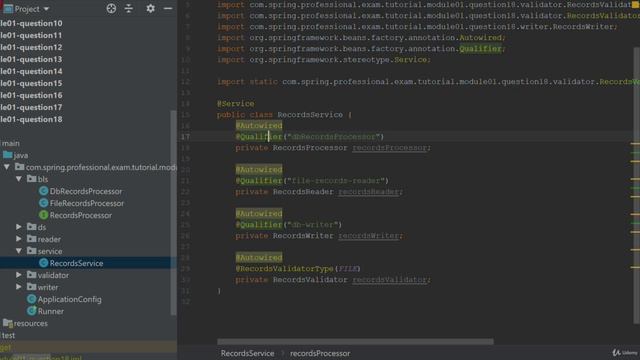Click the RecordsService class icon
The height and width of the screenshot is (360, 640).
tap(43, 263)
